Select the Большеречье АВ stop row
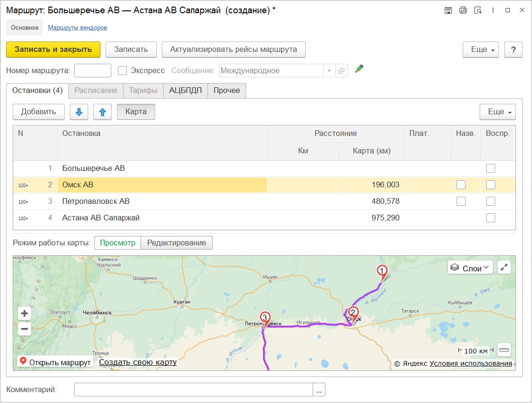Screen dimensions: 532x403 point(264,168)
